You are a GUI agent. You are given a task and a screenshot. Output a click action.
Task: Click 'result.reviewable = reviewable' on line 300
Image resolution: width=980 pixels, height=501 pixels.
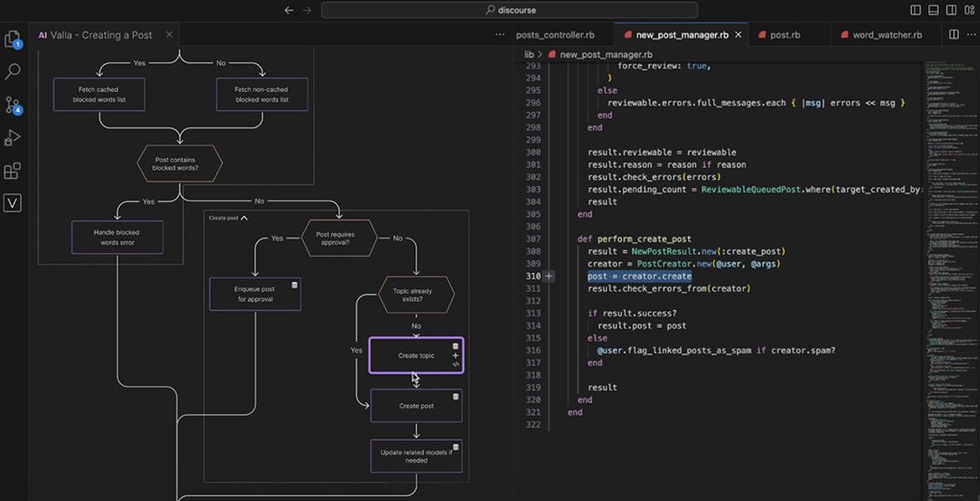(662, 152)
